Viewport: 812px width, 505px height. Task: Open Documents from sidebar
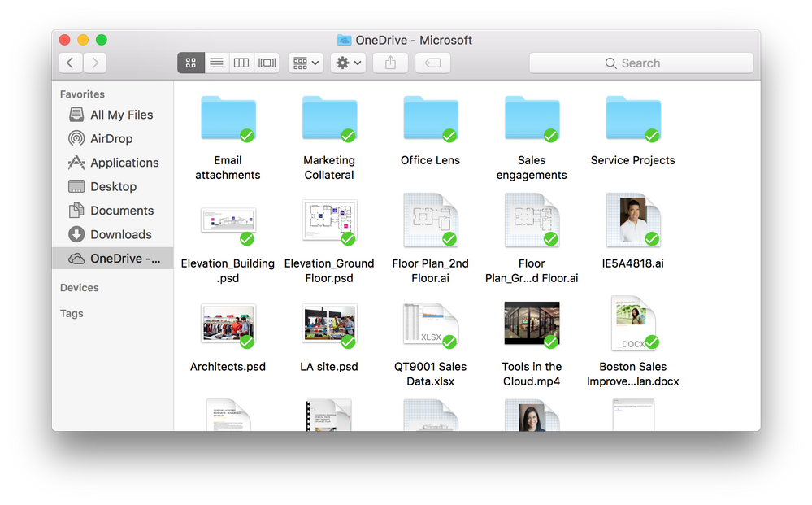tap(113, 211)
